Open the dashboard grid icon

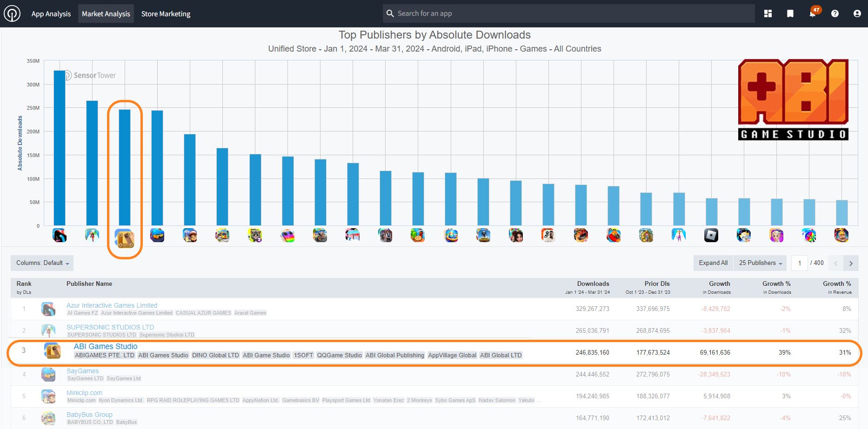pos(768,13)
